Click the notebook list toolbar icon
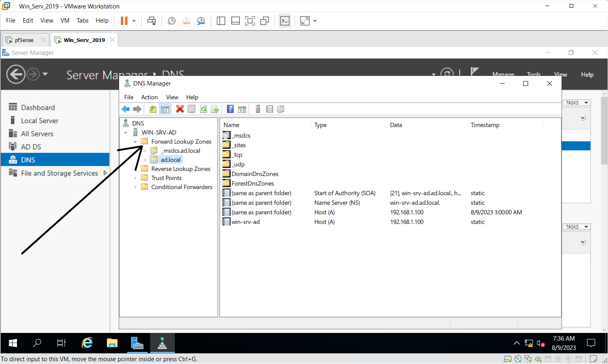The height and width of the screenshot is (364, 608). point(269,109)
